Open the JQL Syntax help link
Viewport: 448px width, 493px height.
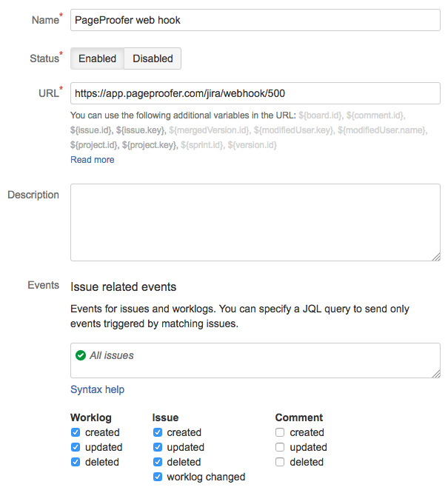click(x=97, y=389)
